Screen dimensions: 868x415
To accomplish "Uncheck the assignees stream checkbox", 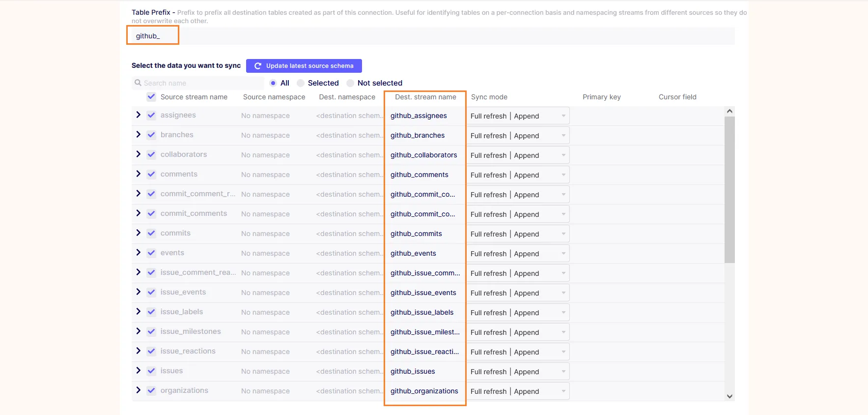I will (x=151, y=115).
